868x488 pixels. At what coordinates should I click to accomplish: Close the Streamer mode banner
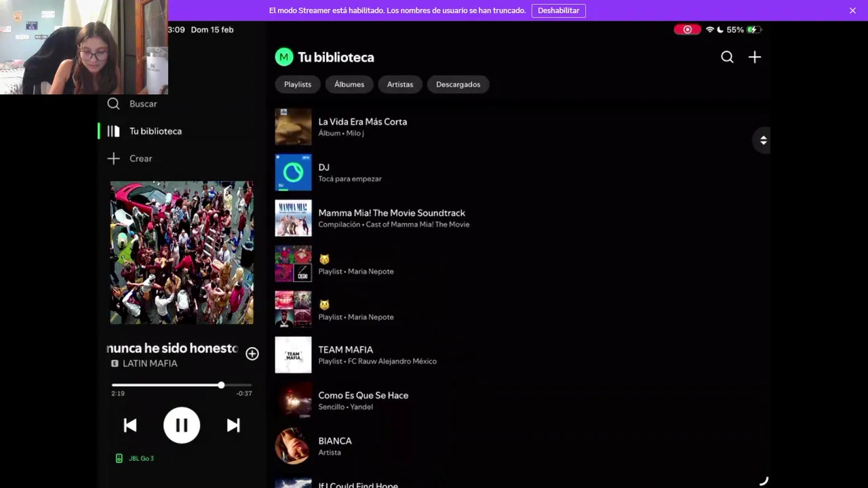tap(852, 10)
